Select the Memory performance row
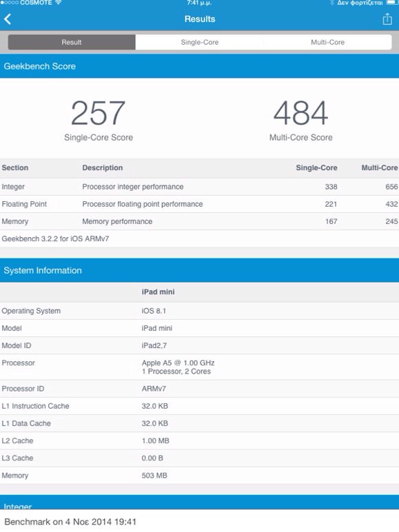 (x=200, y=221)
